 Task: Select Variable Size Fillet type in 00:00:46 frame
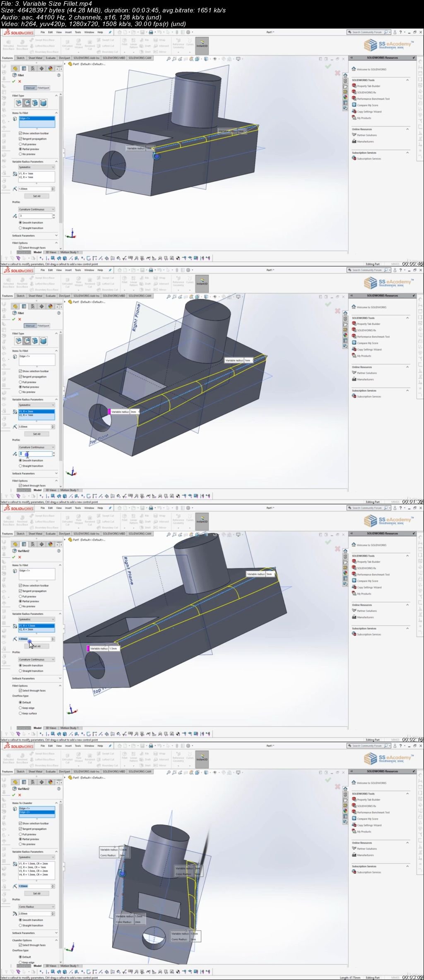[x=27, y=103]
